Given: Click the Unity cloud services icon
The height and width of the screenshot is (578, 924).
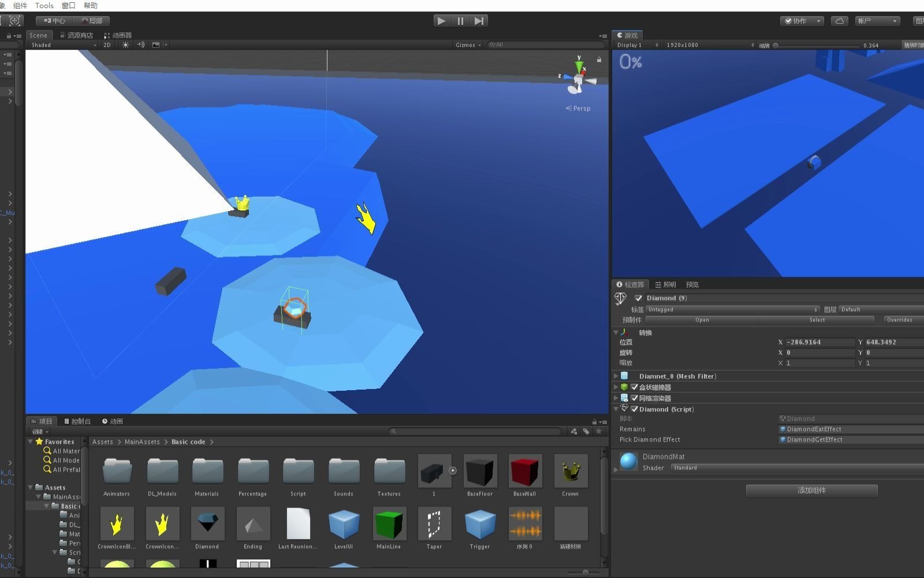Looking at the screenshot, I should tap(839, 20).
